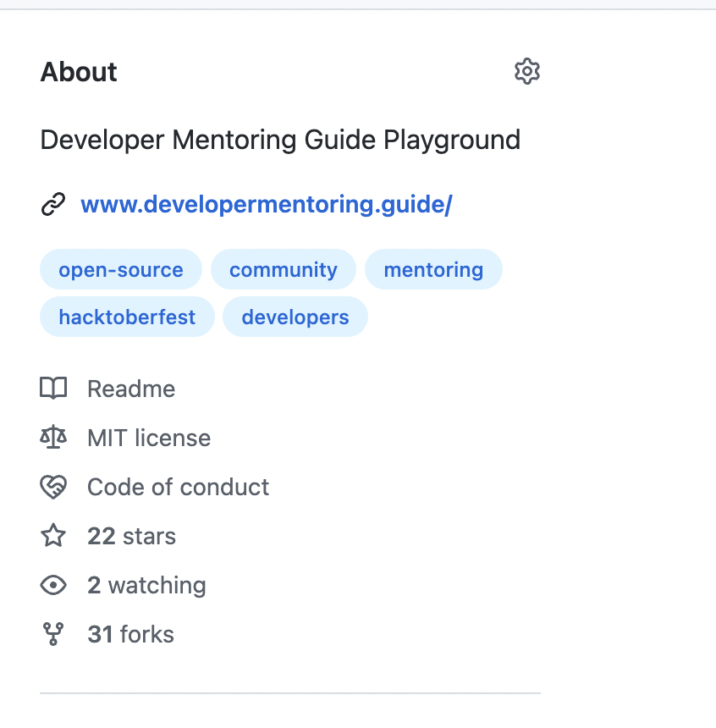Viewport: 716px width, 728px height.
Task: Select the open-source topic tag
Action: (x=120, y=269)
